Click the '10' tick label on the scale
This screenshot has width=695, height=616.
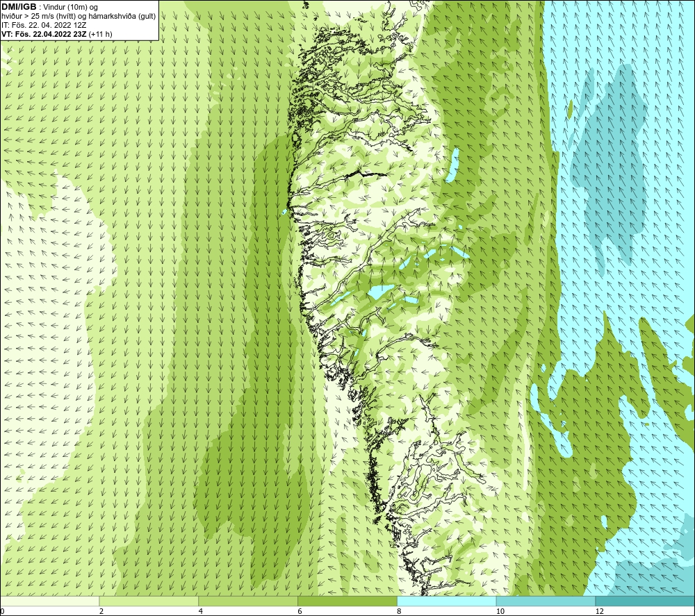[x=500, y=611]
